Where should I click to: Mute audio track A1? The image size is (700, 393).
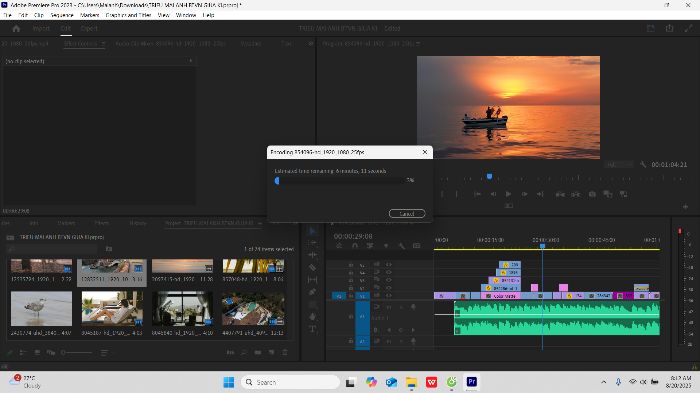coord(389,307)
